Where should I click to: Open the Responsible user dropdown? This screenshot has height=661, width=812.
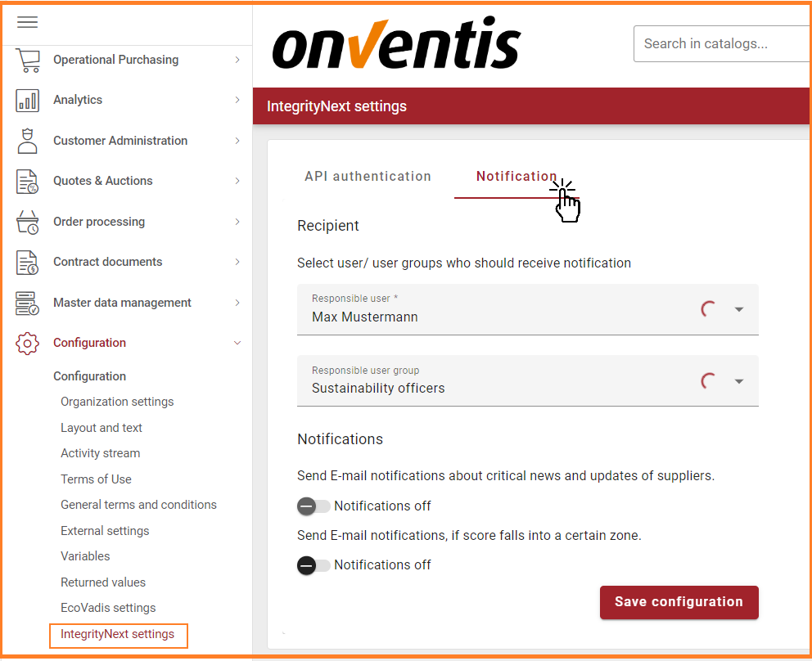tap(738, 310)
